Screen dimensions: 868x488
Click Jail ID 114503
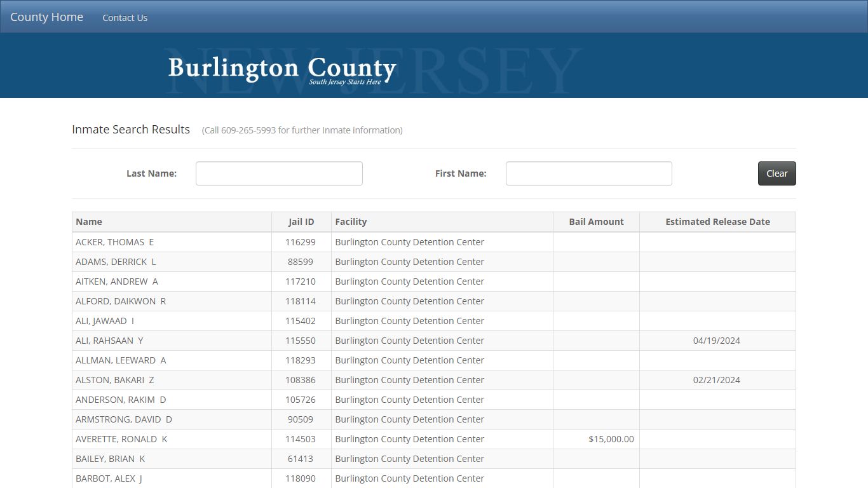point(301,439)
